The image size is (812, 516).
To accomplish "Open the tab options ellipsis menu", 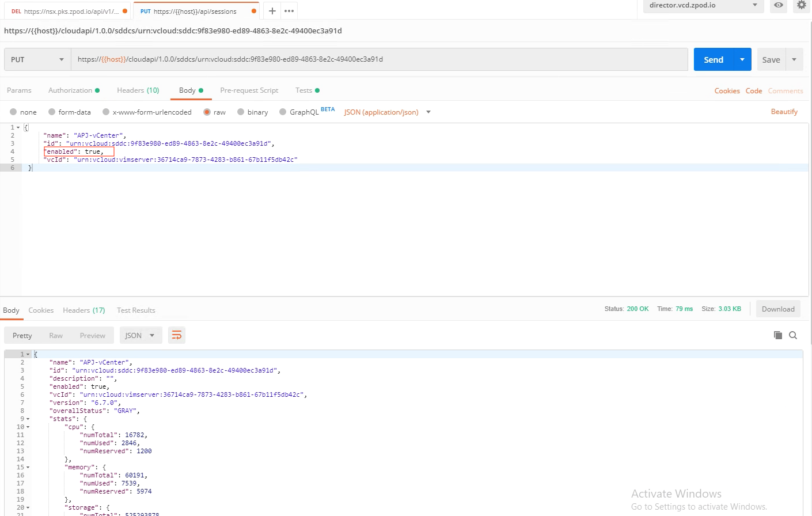I will pos(289,11).
